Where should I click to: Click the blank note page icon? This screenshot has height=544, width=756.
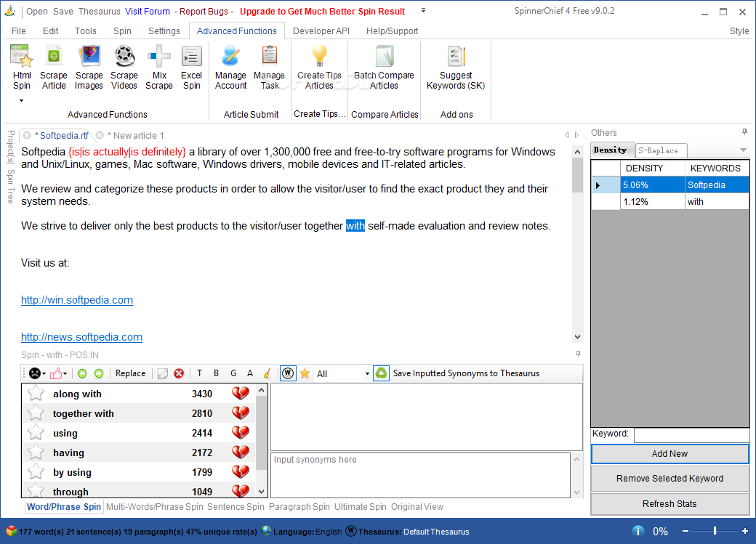pyautogui.click(x=163, y=373)
